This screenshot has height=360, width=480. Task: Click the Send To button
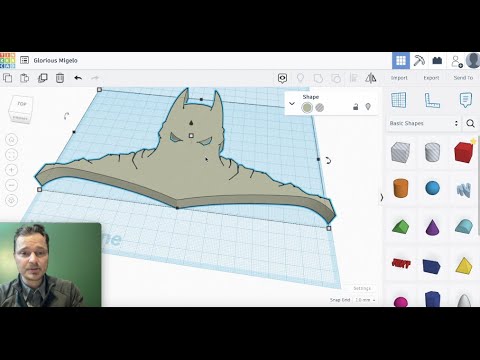(463, 78)
